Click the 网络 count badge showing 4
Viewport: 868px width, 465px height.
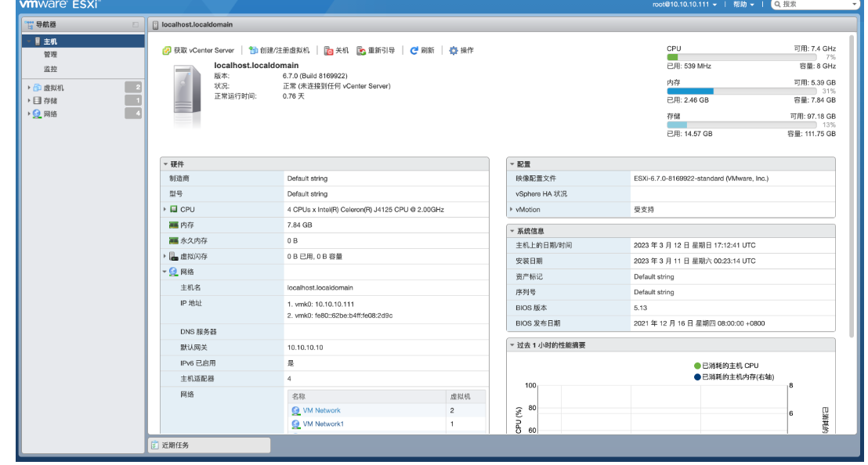pos(133,114)
